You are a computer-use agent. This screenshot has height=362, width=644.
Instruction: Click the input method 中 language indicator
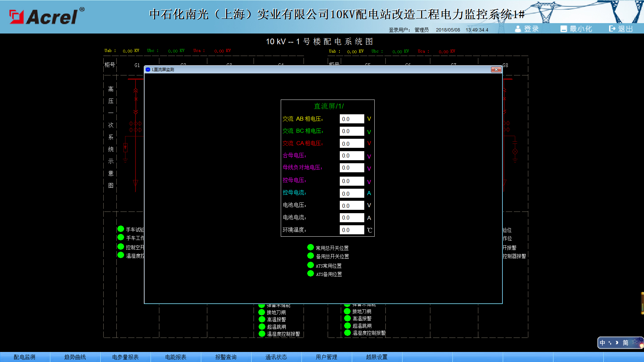click(x=602, y=343)
